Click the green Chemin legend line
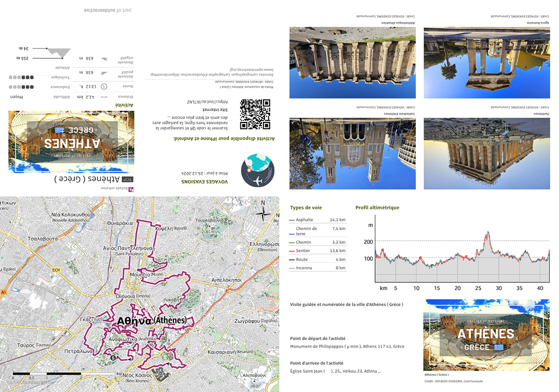The width and height of the screenshot is (559, 392). (292, 243)
